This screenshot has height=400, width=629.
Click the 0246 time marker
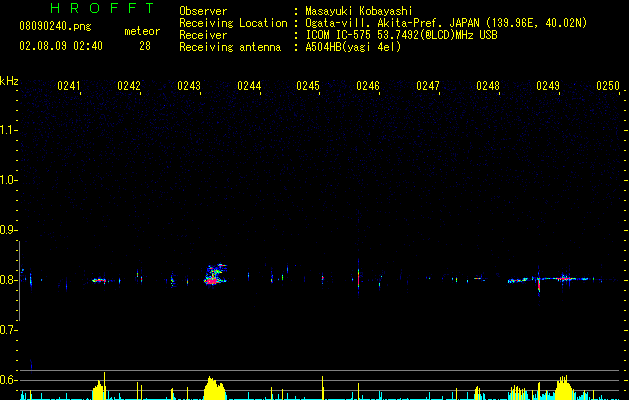tap(368, 86)
